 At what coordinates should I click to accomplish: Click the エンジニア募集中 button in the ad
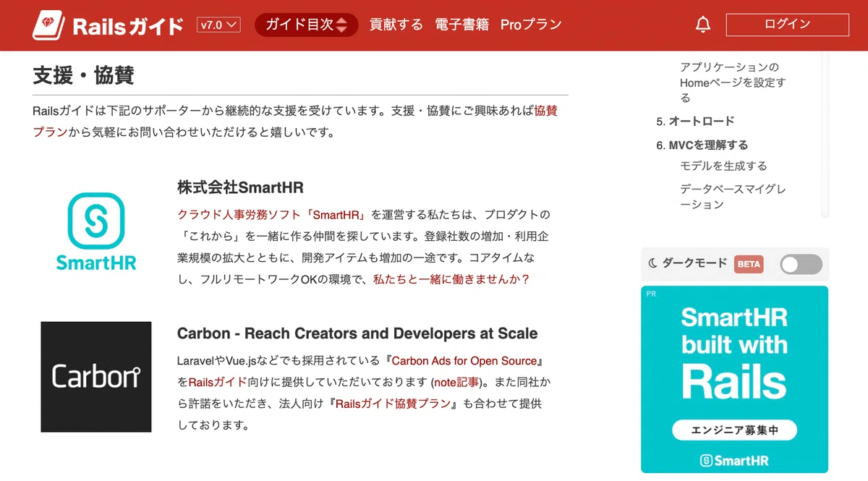734,430
